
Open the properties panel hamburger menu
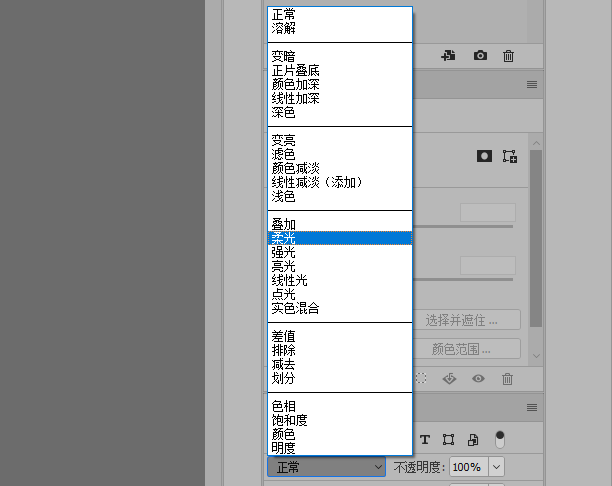(x=533, y=86)
